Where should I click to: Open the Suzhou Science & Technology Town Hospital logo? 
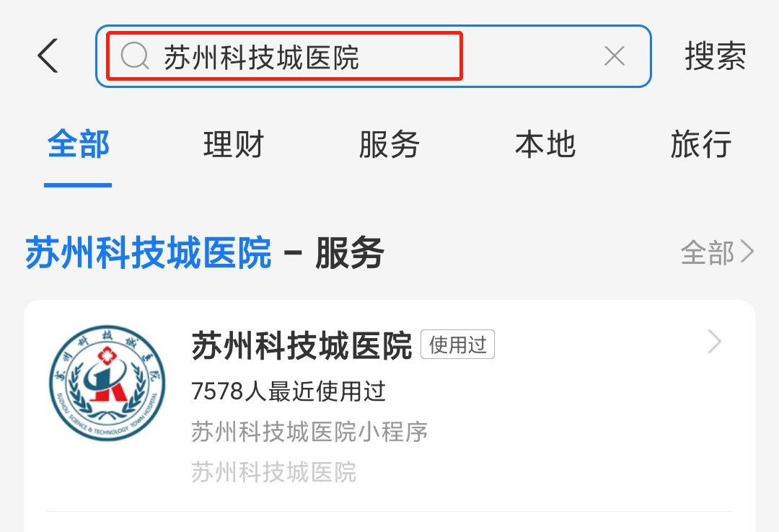[x=107, y=383]
